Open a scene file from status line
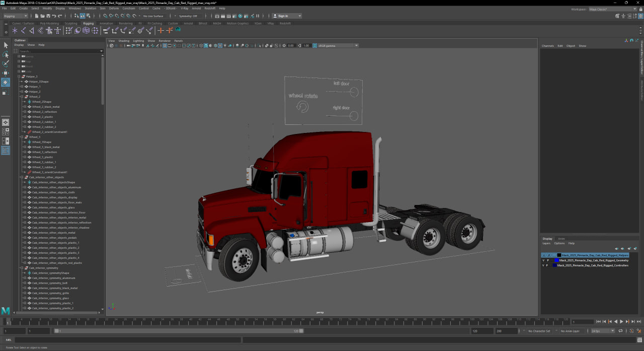 42,16
